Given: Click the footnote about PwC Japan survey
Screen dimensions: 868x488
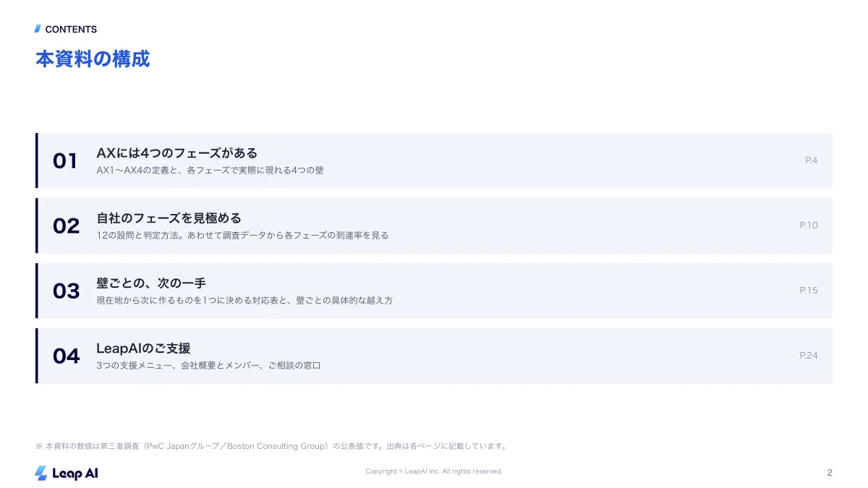Looking at the screenshot, I should coord(271,446).
